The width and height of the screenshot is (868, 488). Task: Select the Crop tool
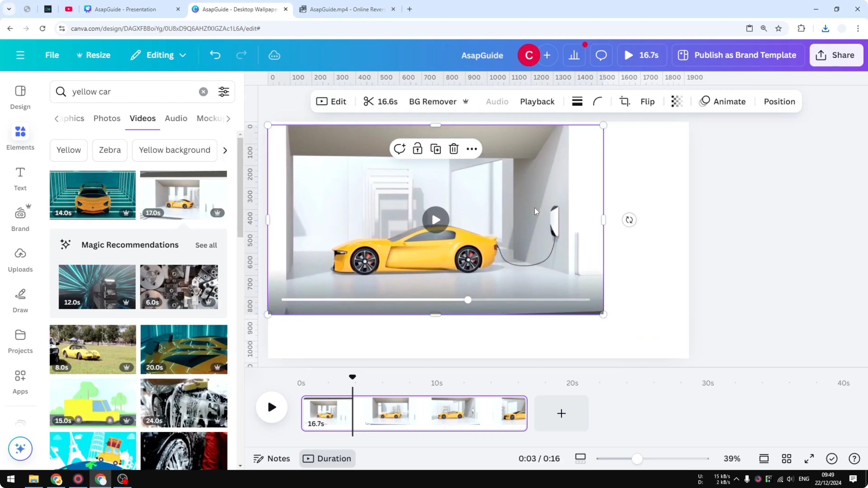pos(624,101)
